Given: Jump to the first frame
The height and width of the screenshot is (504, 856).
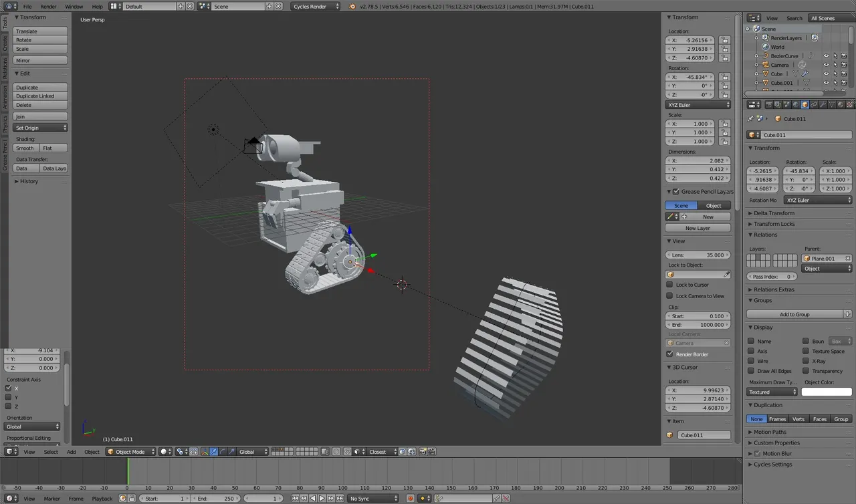Looking at the screenshot, I should (x=295, y=499).
